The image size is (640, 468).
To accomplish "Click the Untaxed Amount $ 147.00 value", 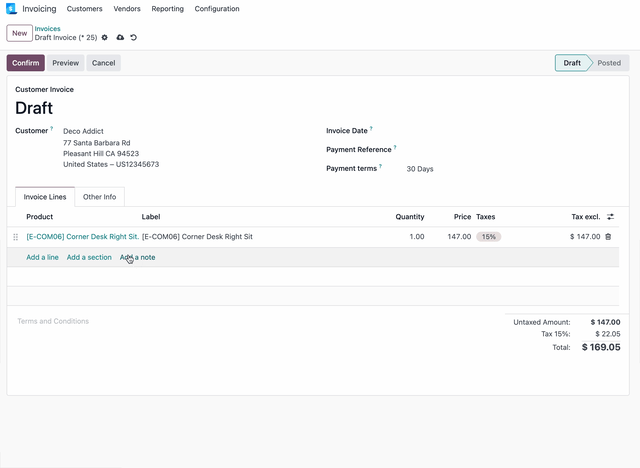I will [x=605, y=322].
